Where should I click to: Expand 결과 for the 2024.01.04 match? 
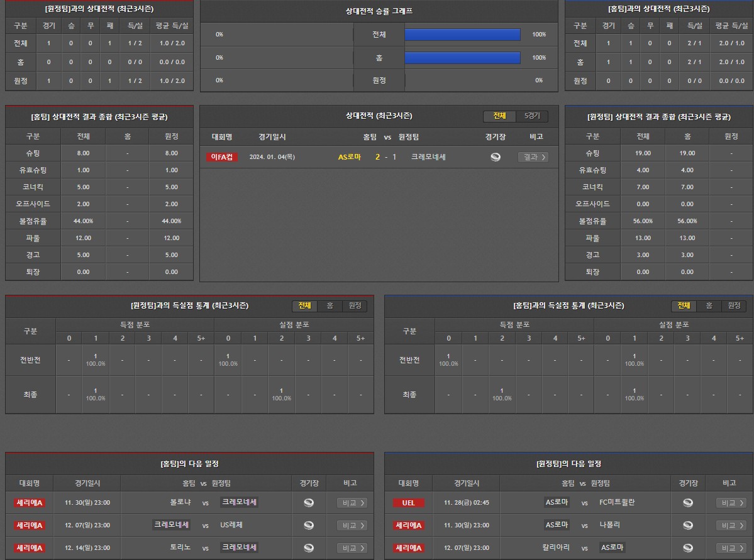pyautogui.click(x=533, y=157)
